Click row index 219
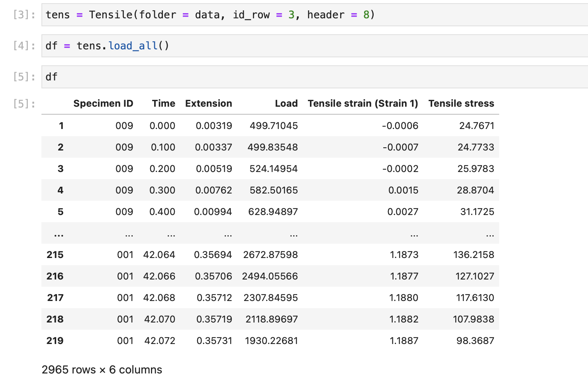The image size is (588, 387). (55, 341)
